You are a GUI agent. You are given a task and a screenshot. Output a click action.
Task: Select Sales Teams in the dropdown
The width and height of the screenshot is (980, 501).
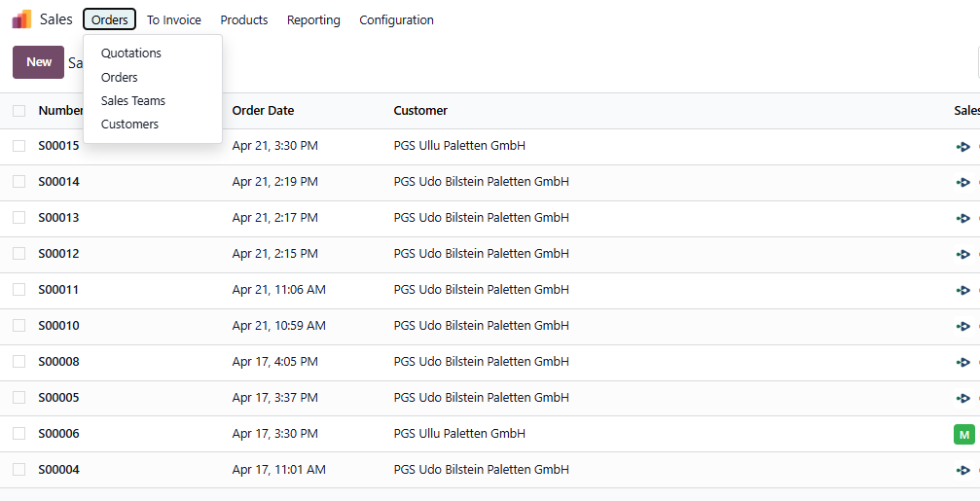click(133, 101)
